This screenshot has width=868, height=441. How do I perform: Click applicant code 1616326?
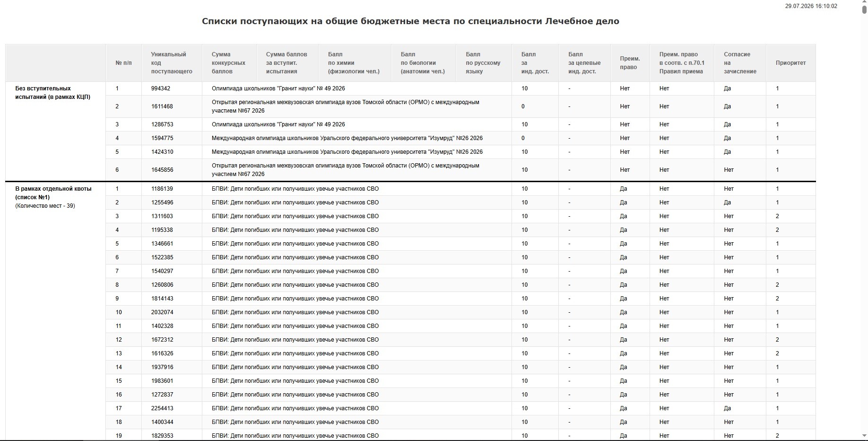tap(162, 353)
